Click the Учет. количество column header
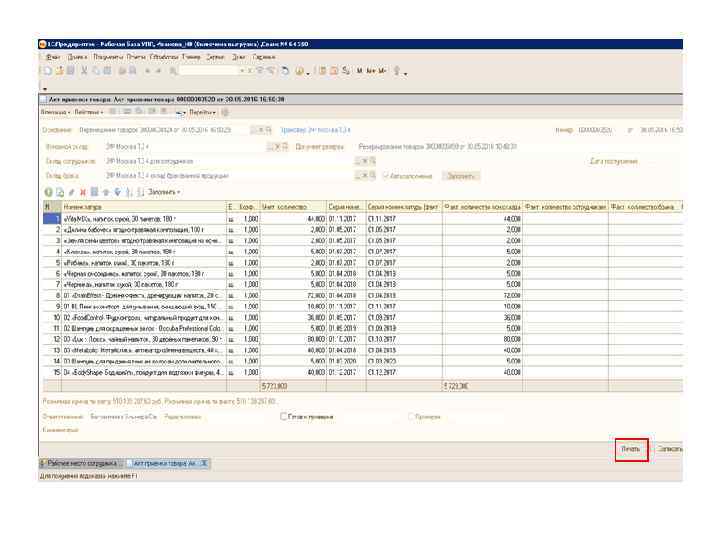The height and width of the screenshot is (540, 720). pos(293,207)
